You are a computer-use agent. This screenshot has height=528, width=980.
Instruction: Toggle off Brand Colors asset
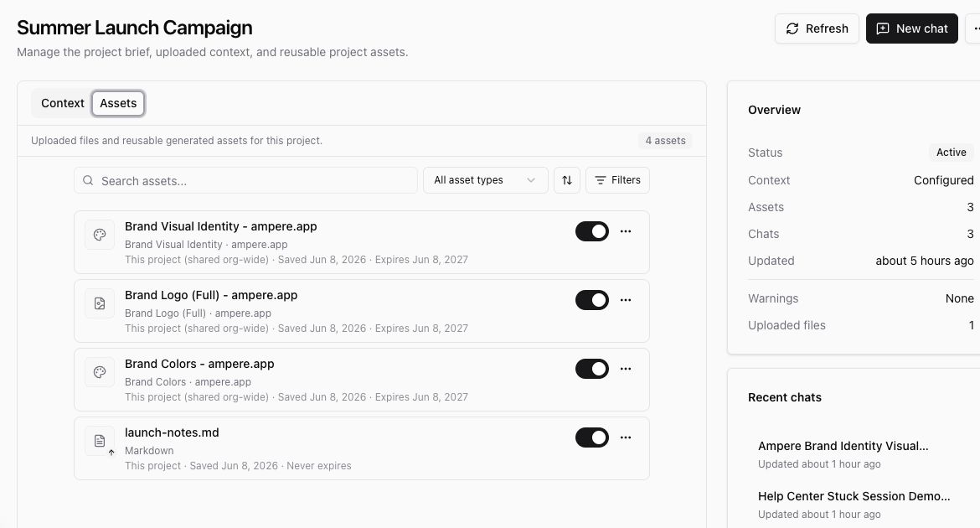point(592,369)
